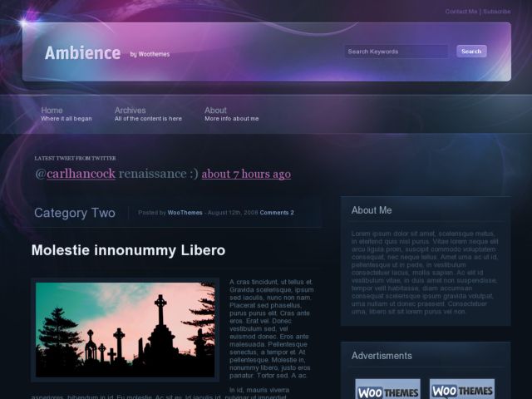Click the Ambience site title logo
532x399 pixels.
(83, 53)
